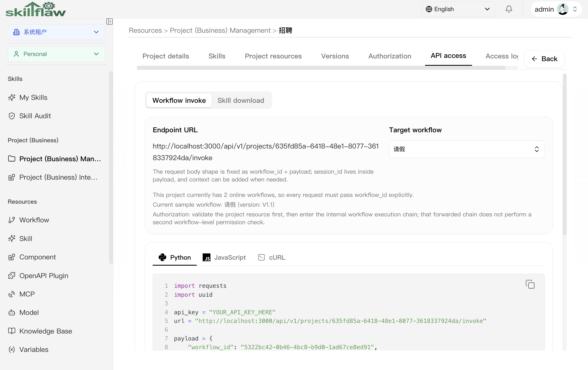The width and height of the screenshot is (588, 370).
Task: Click the JavaScript JS icon
Action: [206, 257]
